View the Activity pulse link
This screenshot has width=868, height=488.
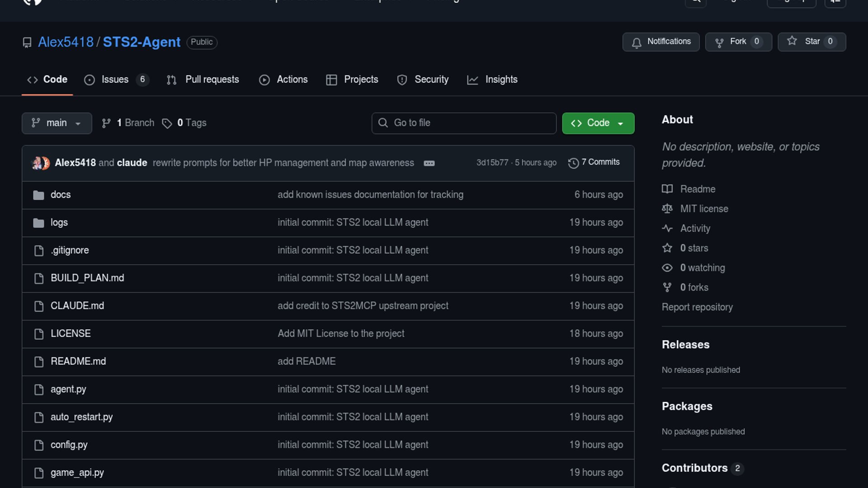coord(695,228)
